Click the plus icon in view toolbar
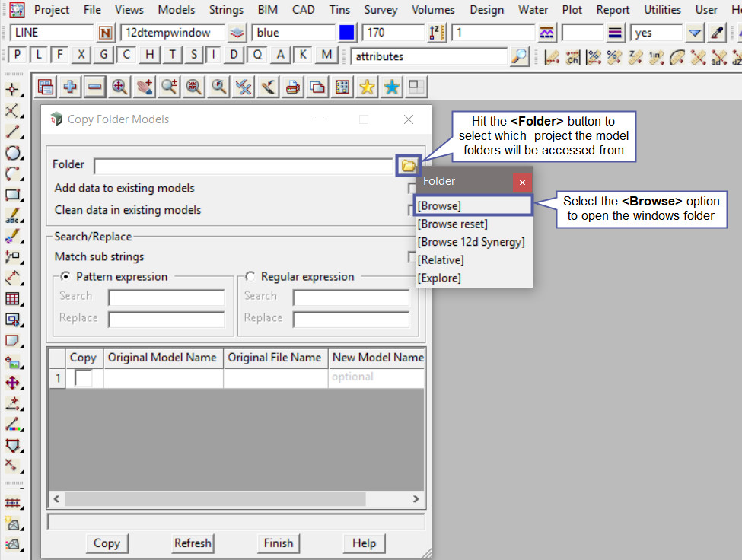 (70, 87)
